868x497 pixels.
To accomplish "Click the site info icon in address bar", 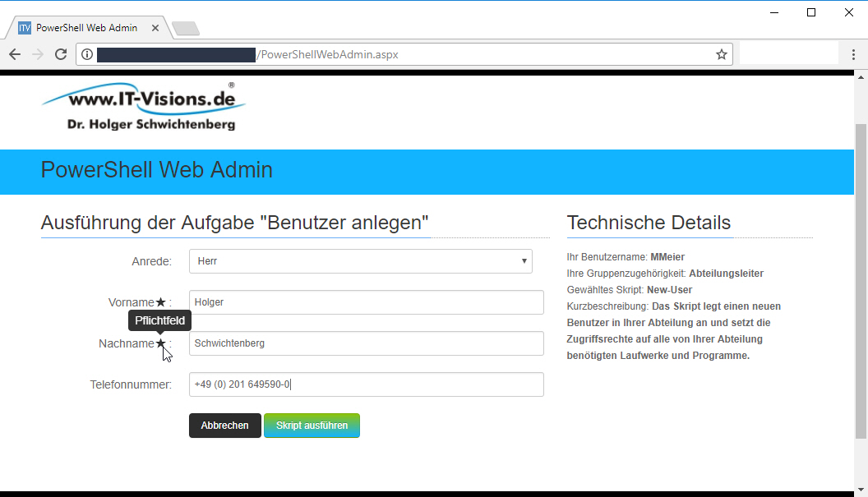I will (87, 54).
